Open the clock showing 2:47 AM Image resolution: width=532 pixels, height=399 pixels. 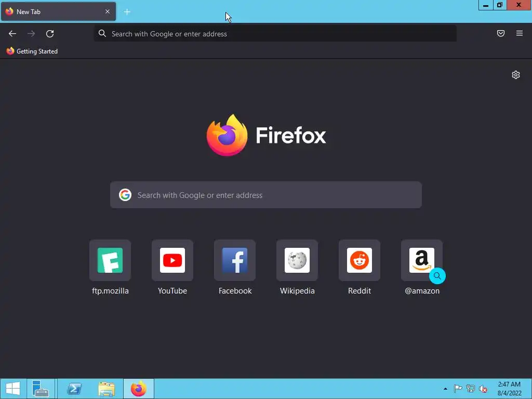coord(509,389)
